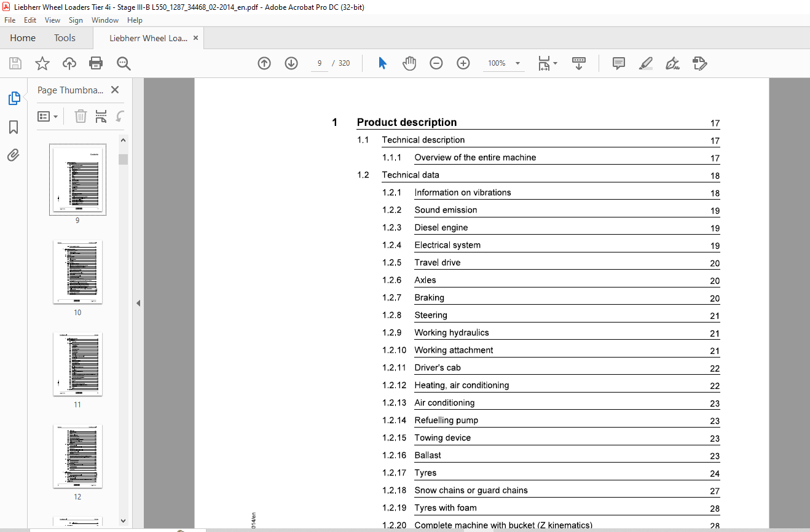Click the delete pages trash icon
810x532 pixels.
tap(81, 116)
